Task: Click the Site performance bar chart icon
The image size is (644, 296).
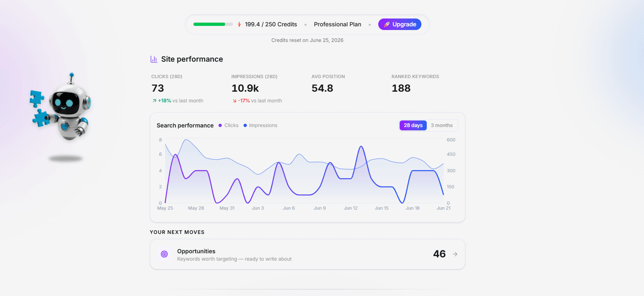Action: (154, 59)
